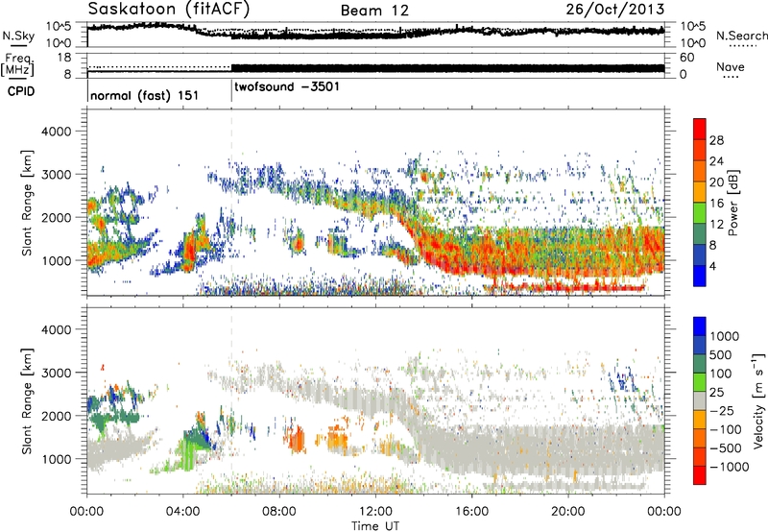The height and width of the screenshot is (532, 768).
Task: Click the '18' frequency axis tick label
Action: click(63, 58)
